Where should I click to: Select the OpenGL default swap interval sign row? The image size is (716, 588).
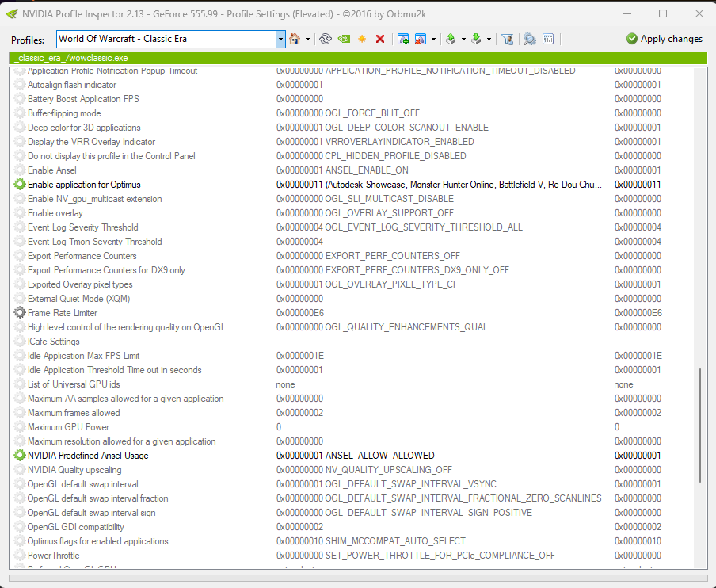(352, 513)
